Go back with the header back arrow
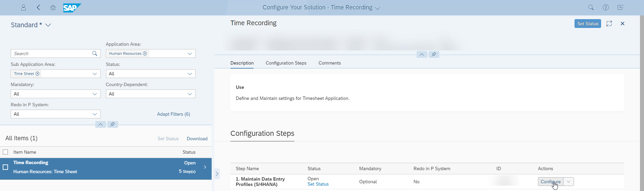The height and width of the screenshot is (191, 644). click(38, 7)
